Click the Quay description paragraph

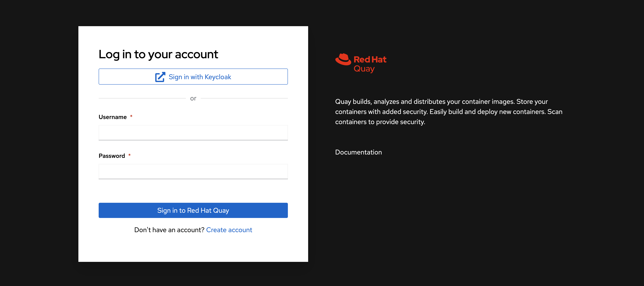click(x=449, y=112)
